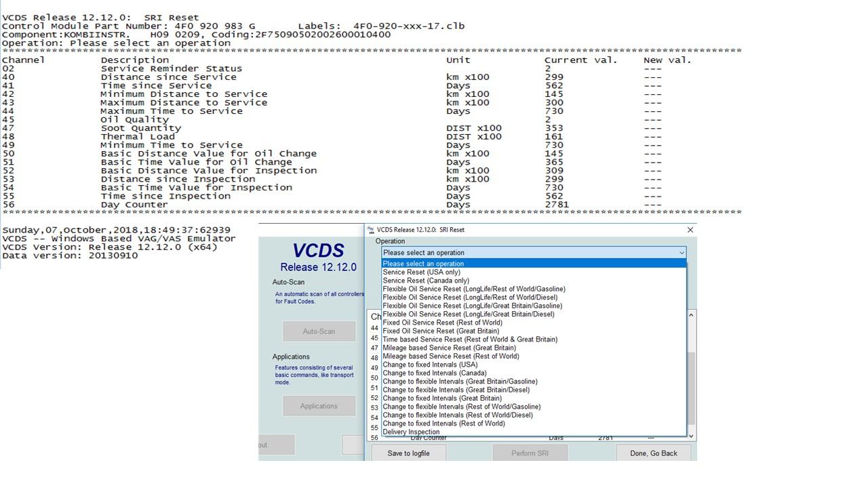Click Oil Quality row in log
Screen dimensions: 868x488
coord(332,119)
